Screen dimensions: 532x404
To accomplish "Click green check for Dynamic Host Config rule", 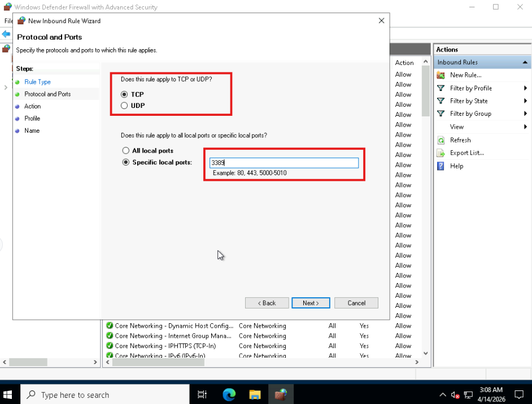I will coord(110,325).
